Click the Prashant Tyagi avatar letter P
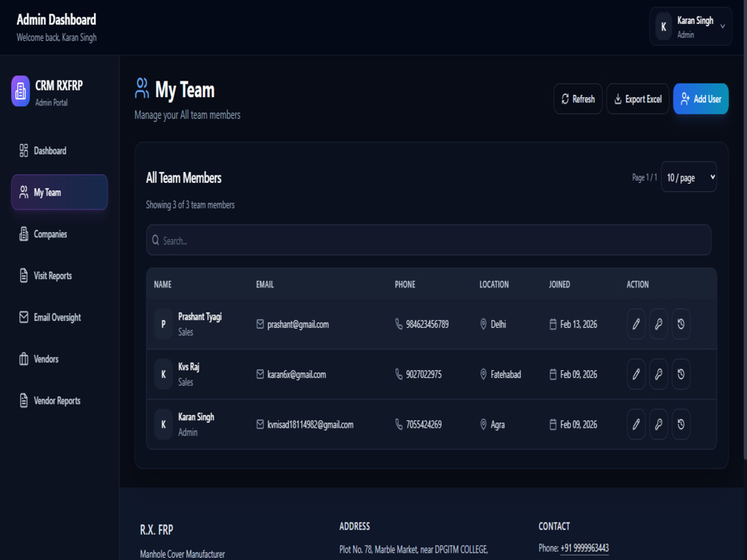This screenshot has height=560, width=747. 164,324
